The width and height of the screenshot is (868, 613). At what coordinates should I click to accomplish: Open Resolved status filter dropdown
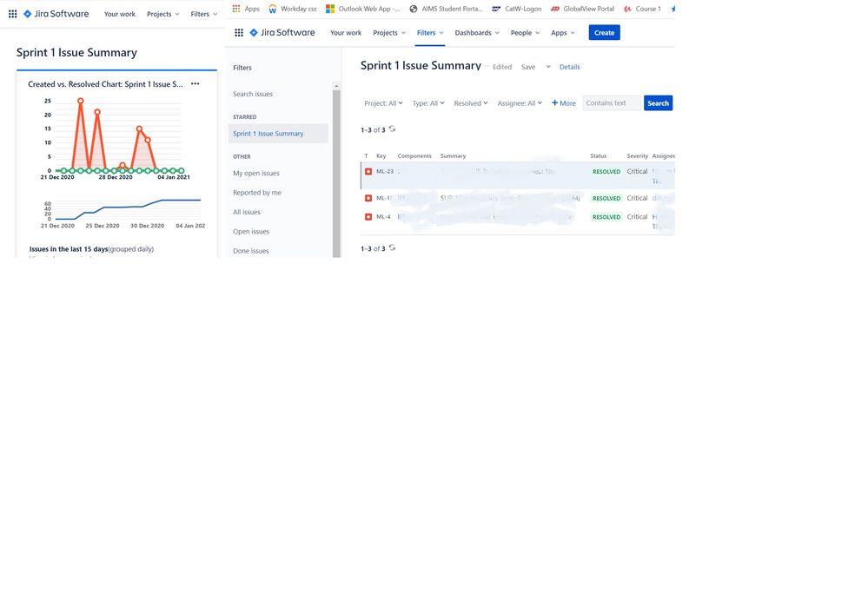click(471, 103)
